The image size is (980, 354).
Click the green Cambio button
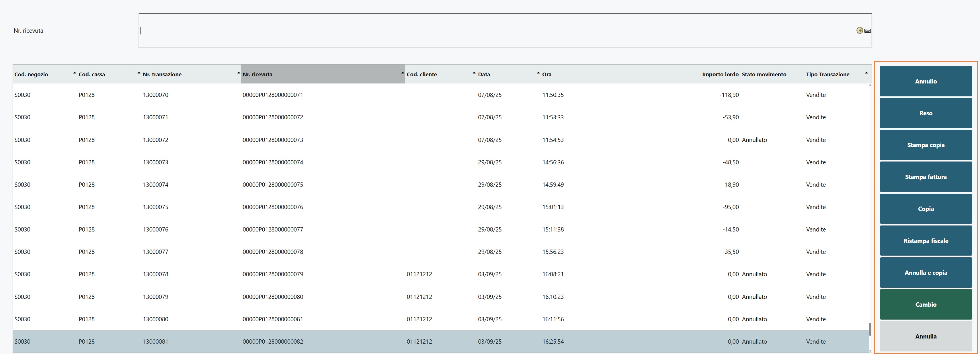pyautogui.click(x=926, y=305)
